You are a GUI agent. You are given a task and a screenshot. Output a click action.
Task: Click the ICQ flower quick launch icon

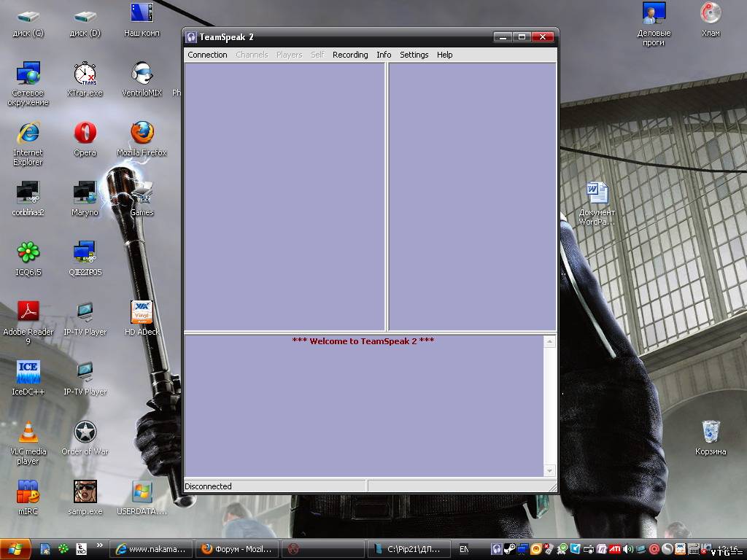pyautogui.click(x=63, y=549)
